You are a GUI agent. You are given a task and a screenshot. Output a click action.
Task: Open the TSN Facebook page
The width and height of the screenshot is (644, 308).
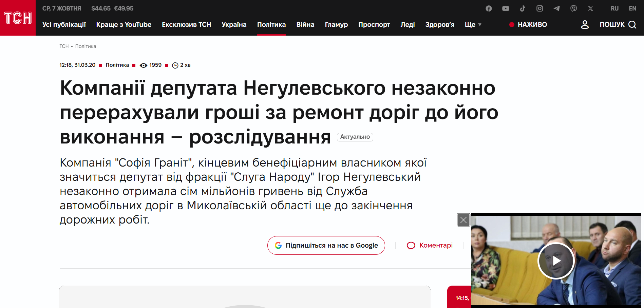[x=489, y=8]
